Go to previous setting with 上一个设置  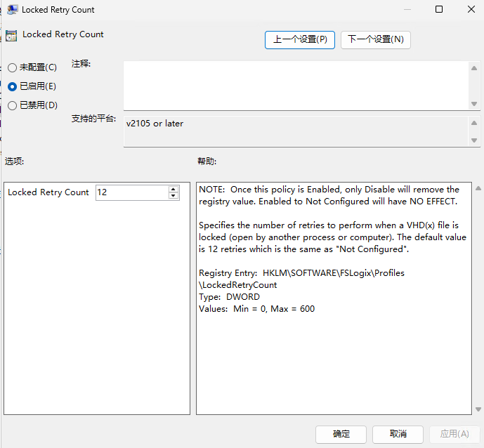pyautogui.click(x=300, y=40)
